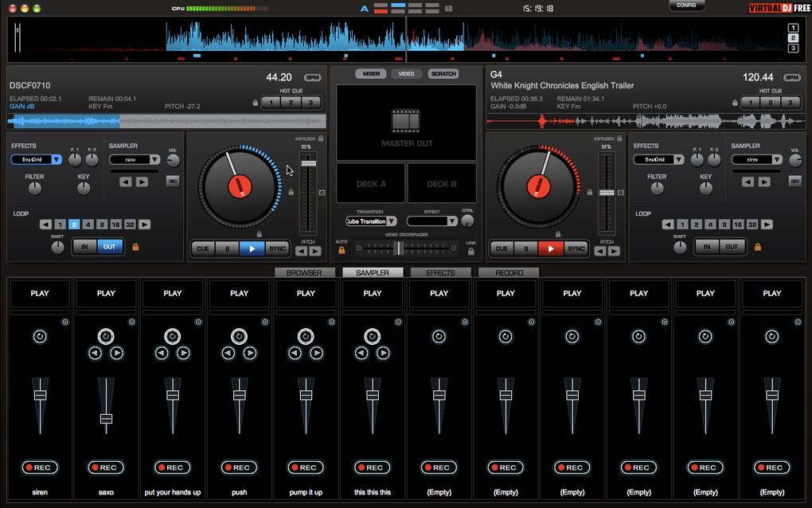Open the CONFIG settings
The image size is (812, 508).
686,6
